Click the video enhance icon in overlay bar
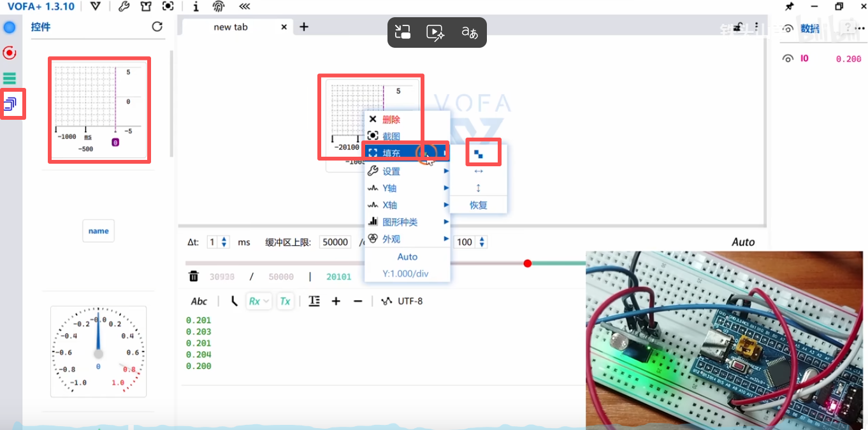This screenshot has width=868, height=430. pos(435,32)
